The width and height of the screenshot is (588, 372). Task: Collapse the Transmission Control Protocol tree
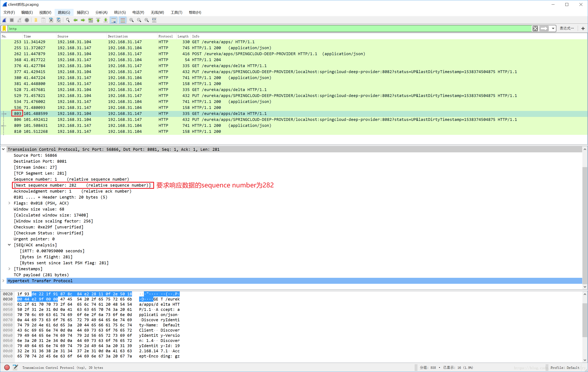(x=3, y=149)
